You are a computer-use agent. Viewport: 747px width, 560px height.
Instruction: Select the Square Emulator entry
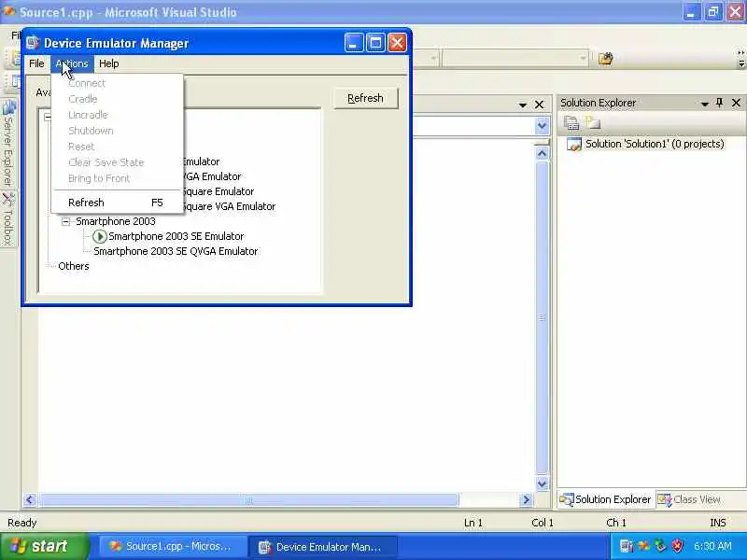coord(219,191)
